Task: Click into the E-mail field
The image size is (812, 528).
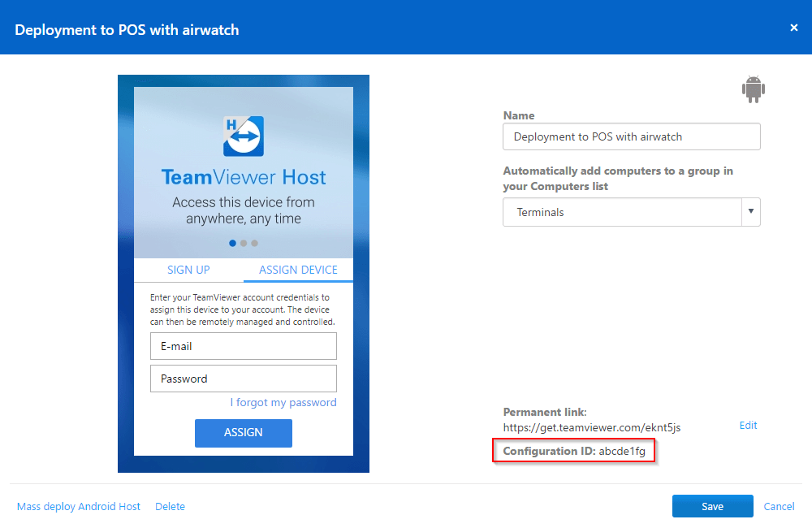Action: coord(244,346)
